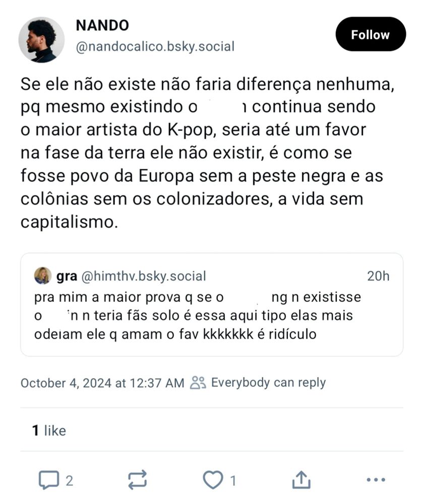
Task: Click Everybody can reply label
Action: coord(268,383)
